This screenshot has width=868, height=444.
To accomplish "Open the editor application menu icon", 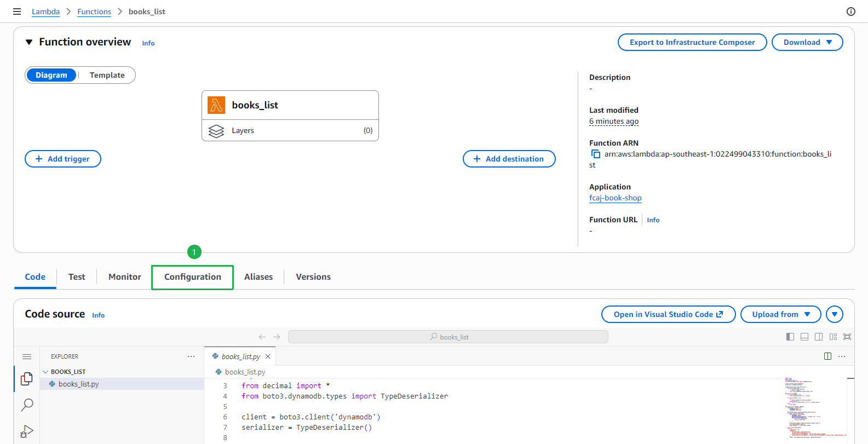I will point(27,356).
